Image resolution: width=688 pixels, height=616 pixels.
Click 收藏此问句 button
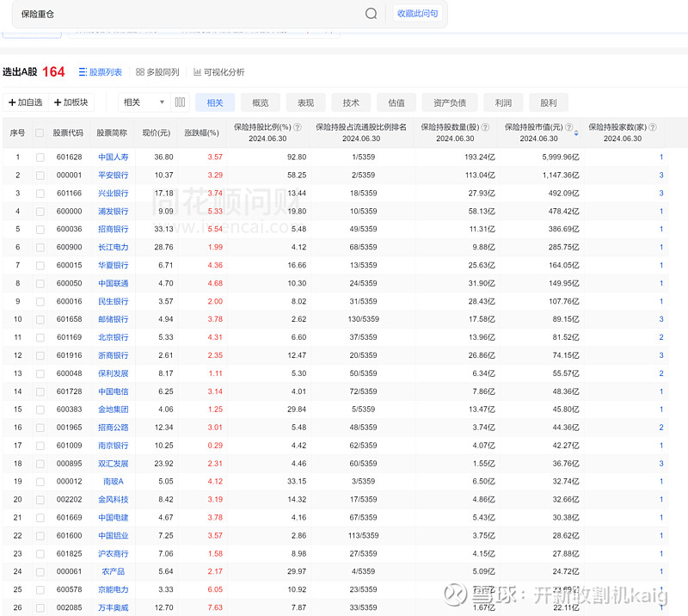417,14
